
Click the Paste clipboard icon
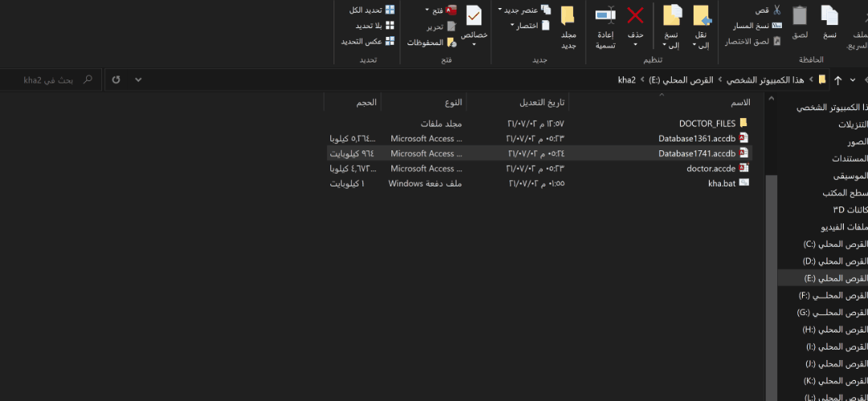point(800,15)
